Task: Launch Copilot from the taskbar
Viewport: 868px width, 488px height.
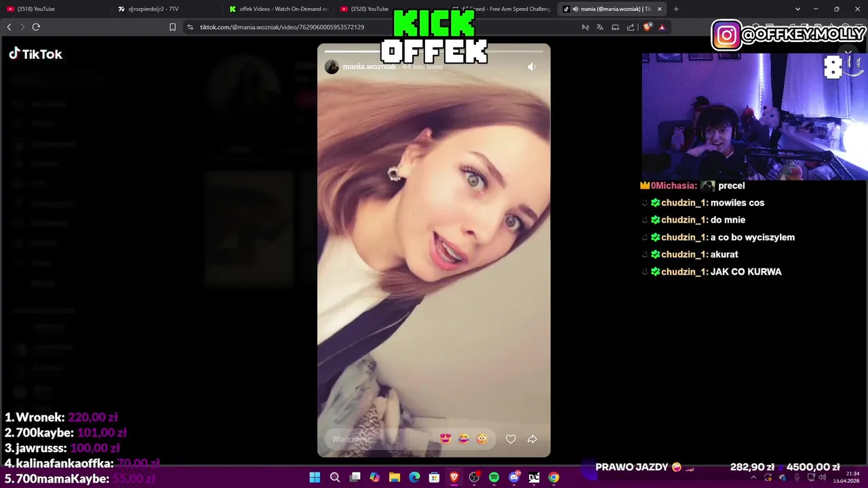Action: pyautogui.click(x=374, y=478)
